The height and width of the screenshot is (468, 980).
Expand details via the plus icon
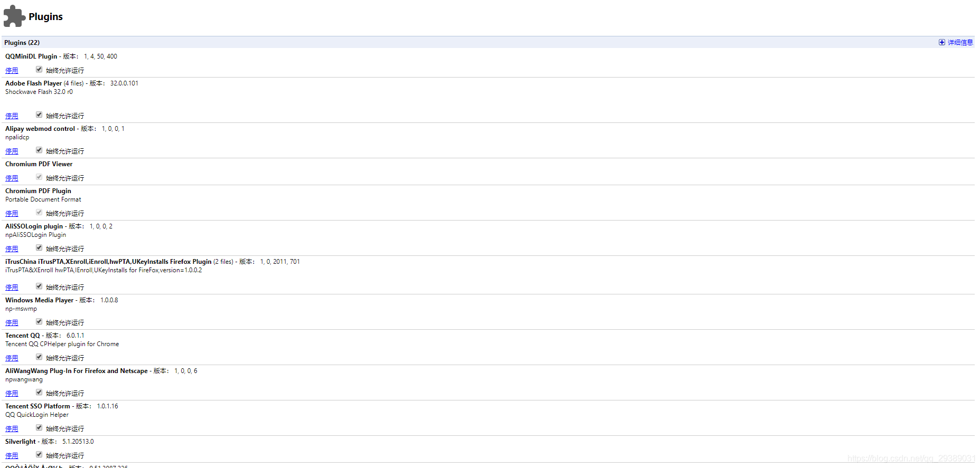941,42
